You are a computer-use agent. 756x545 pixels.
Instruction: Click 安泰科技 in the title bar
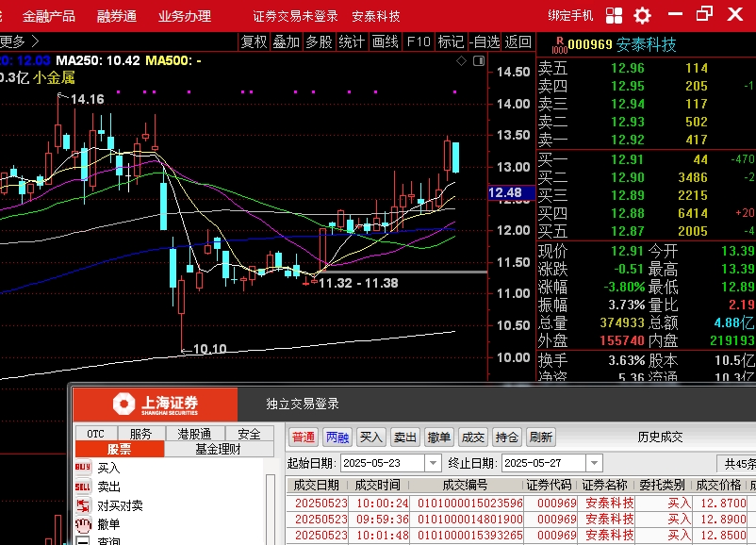pyautogui.click(x=376, y=16)
